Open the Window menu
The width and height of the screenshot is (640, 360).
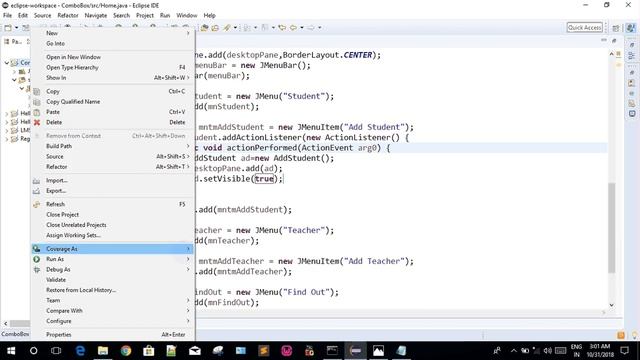point(187,16)
